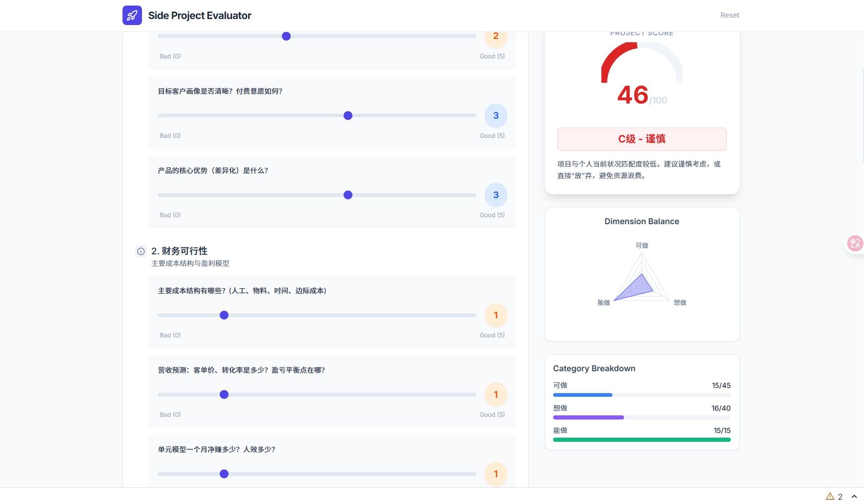Click the score badge 1 for 主要成本结构
Viewport: 864px width, 504px height.
pos(496,315)
